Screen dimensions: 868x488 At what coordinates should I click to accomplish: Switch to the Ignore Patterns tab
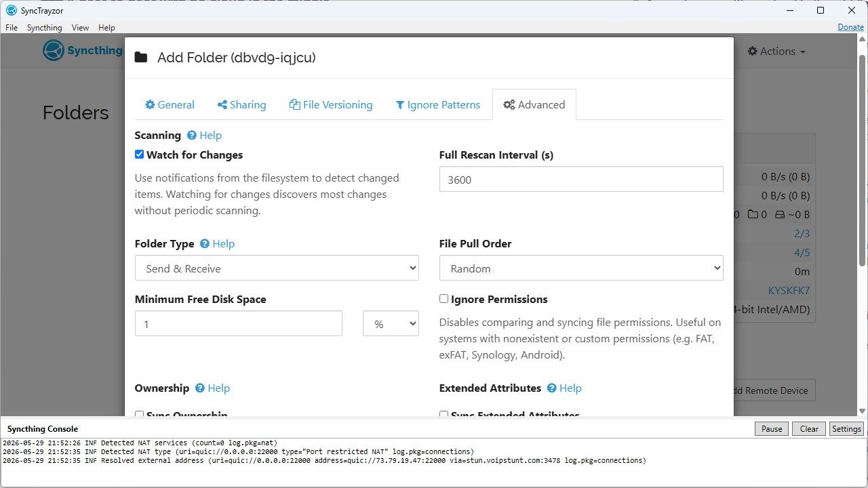point(438,105)
